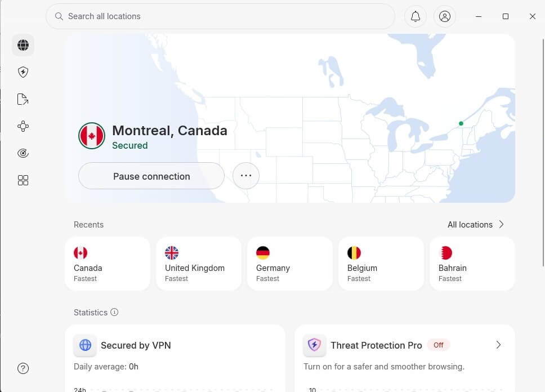Screen dimensions: 545x392
Task: Open the help question-mark icon
Action: pyautogui.click(x=23, y=368)
